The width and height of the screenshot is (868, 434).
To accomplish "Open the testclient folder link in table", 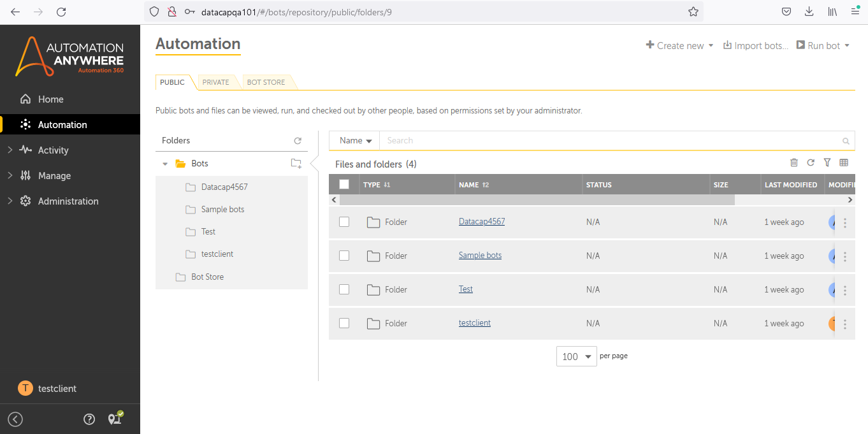I will coord(475,323).
